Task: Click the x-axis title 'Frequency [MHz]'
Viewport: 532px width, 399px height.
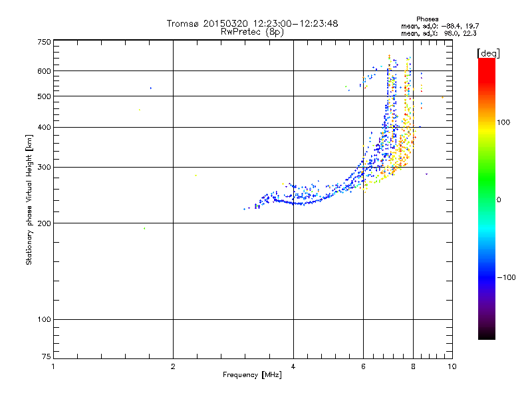Action: tap(252, 375)
